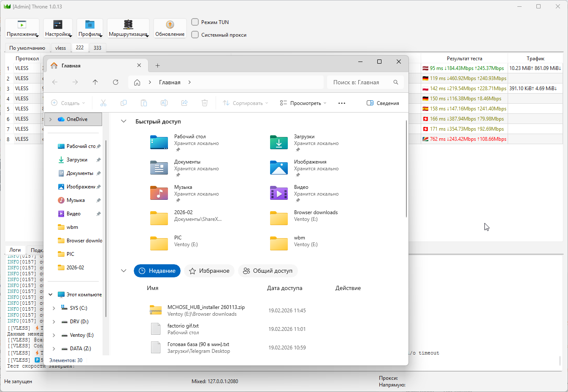
Task: Expand the OneDrive tree node
Action: [51, 119]
